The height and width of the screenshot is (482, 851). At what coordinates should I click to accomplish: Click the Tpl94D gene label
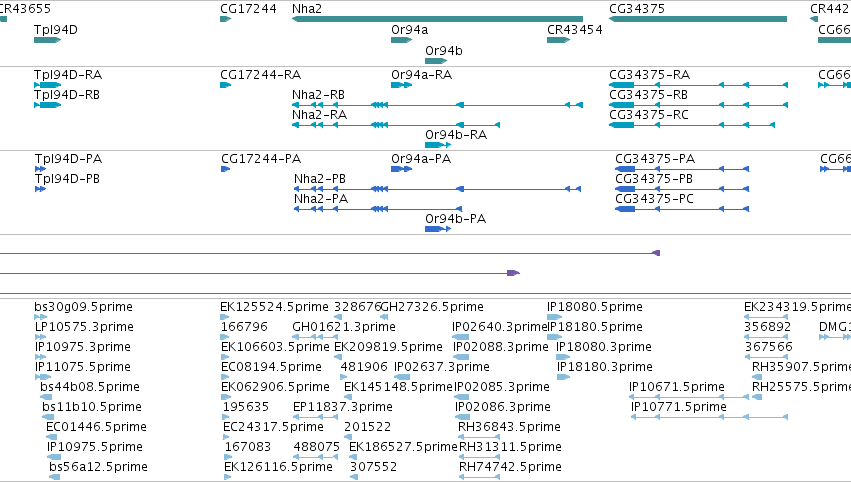[x=55, y=30]
